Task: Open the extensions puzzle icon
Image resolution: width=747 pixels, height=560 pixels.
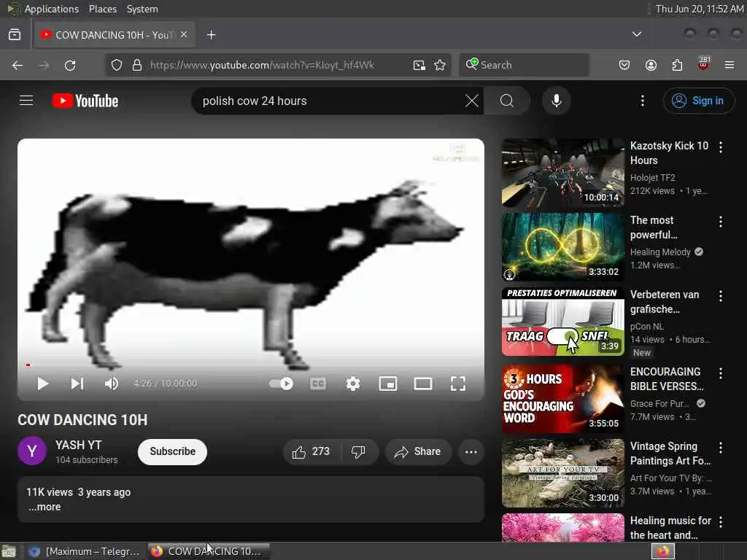Action: [x=677, y=65]
